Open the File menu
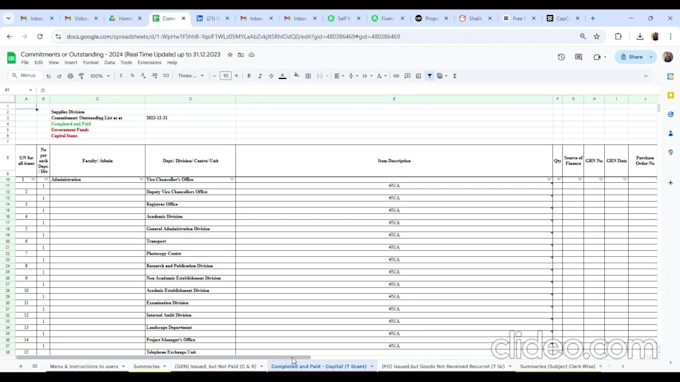 click(25, 63)
